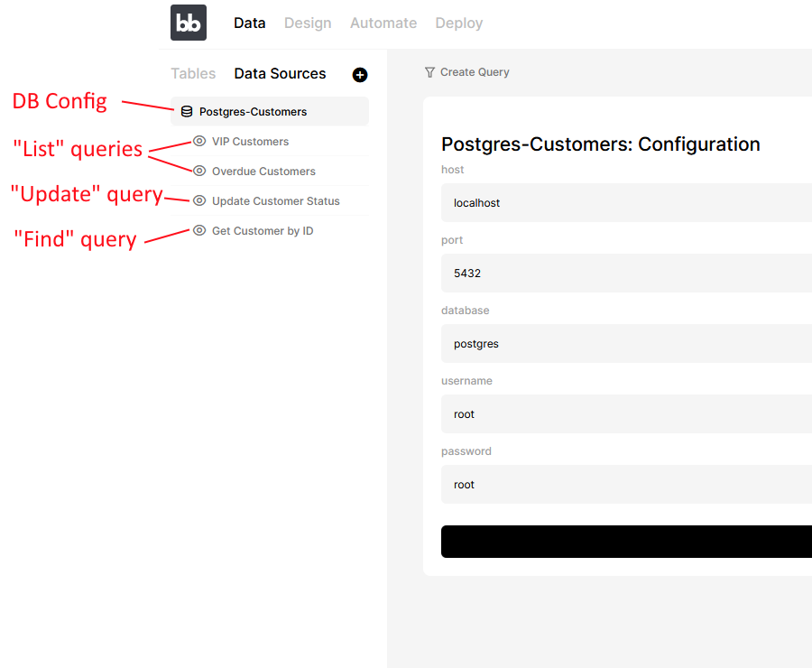The height and width of the screenshot is (668, 812).
Task: Click the plus icon to add a data source
Action: [x=360, y=75]
